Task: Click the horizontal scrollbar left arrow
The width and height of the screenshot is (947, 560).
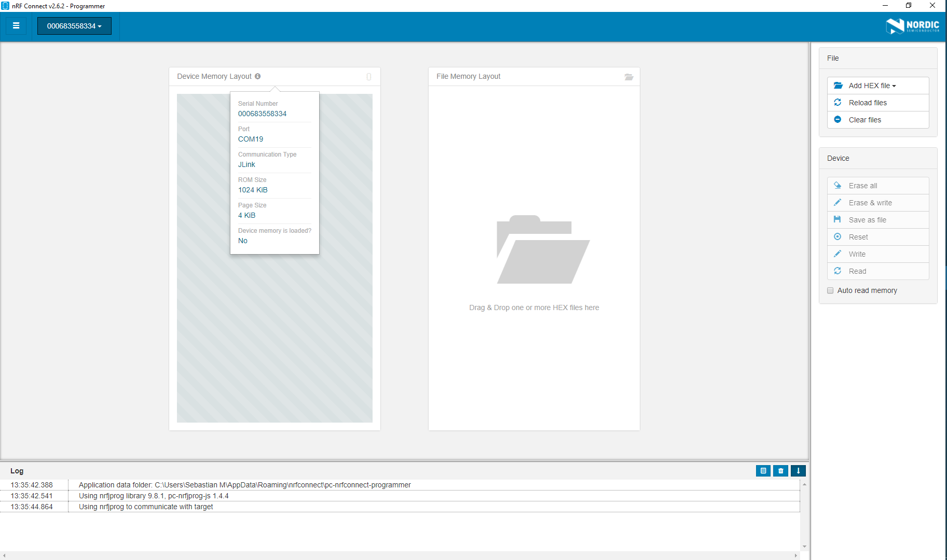Action: 4,555
